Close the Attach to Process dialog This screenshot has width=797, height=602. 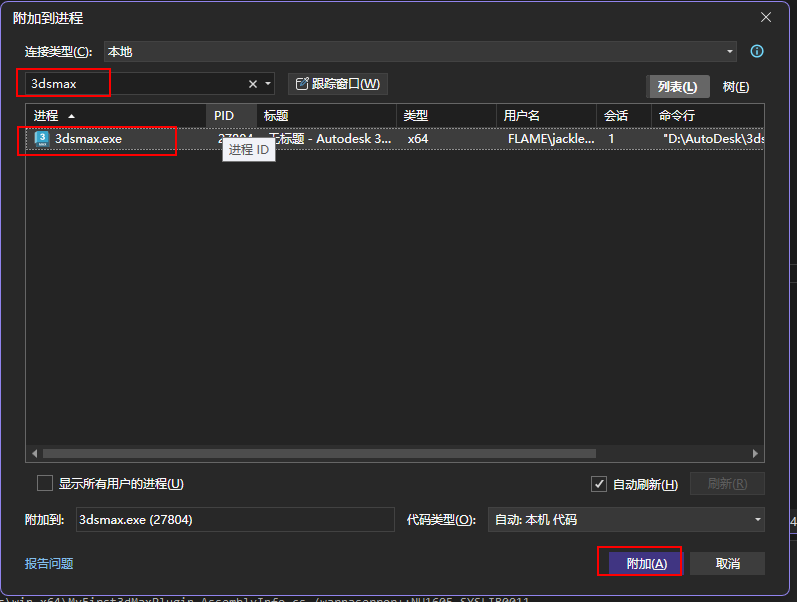[x=766, y=17]
